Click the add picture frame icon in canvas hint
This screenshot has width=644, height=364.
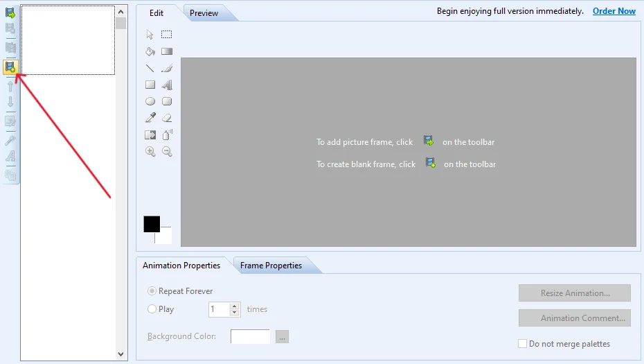click(429, 141)
